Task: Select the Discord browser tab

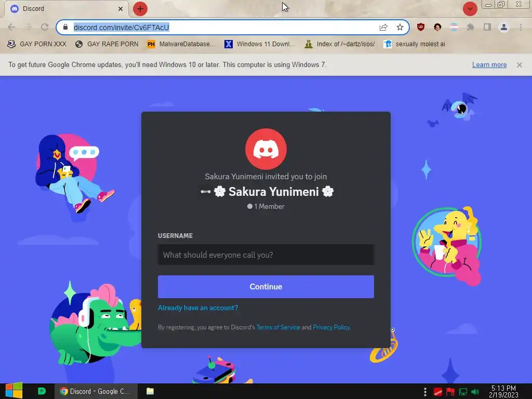Action: pyautogui.click(x=66, y=9)
